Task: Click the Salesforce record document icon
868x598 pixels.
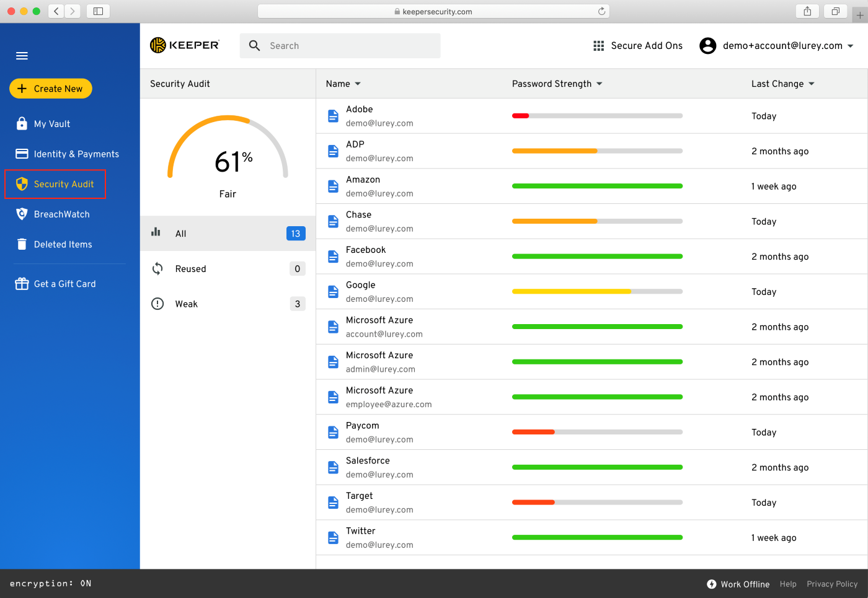Action: click(x=333, y=467)
